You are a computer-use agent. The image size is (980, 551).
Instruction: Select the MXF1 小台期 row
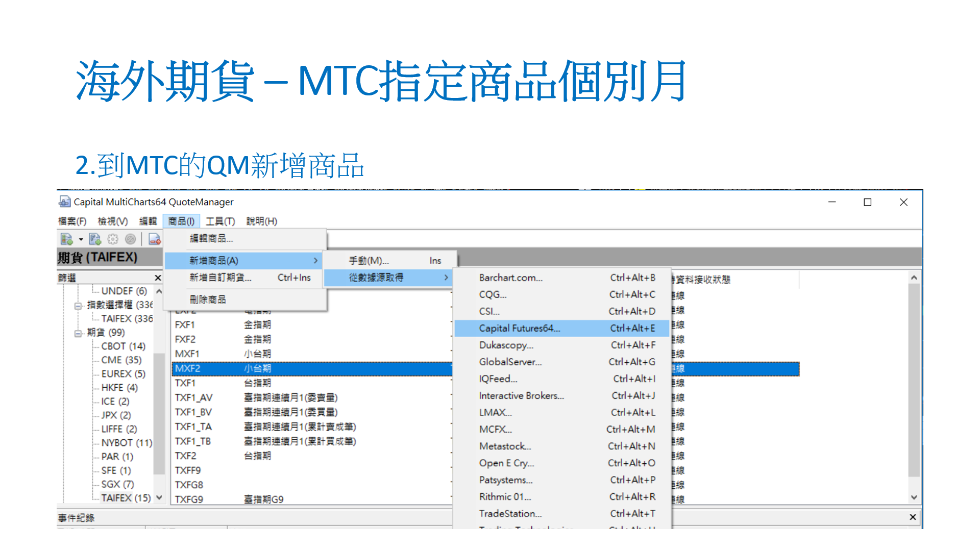pyautogui.click(x=312, y=354)
